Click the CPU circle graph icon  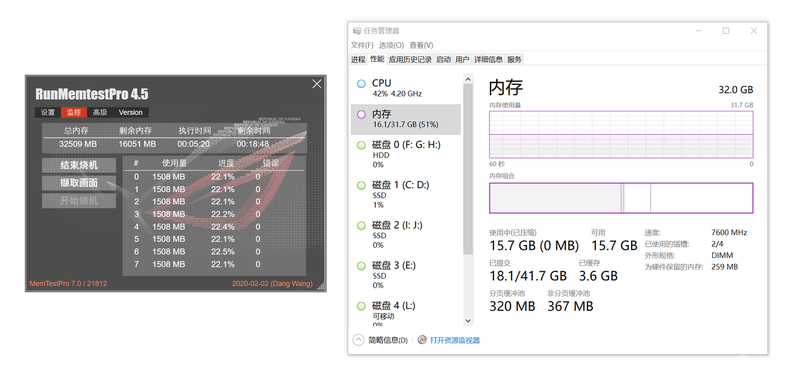pyautogui.click(x=361, y=84)
